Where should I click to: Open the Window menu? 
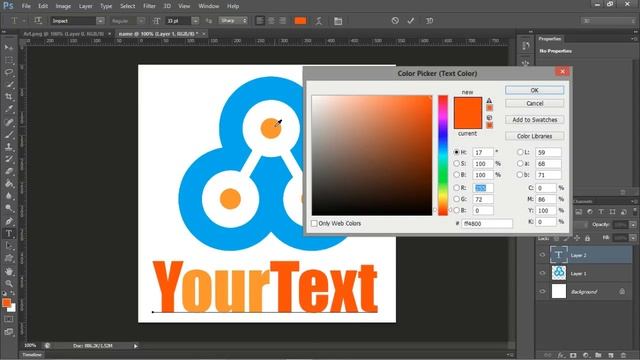click(x=209, y=6)
